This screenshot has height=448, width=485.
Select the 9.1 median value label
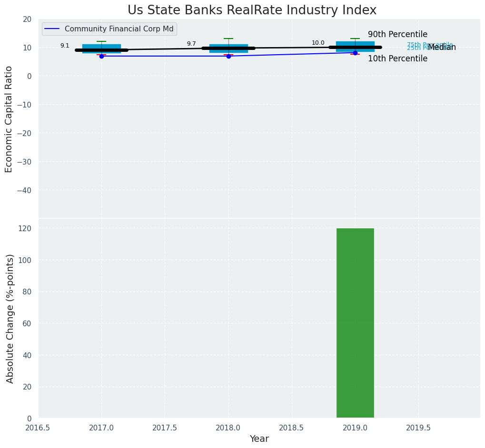pos(65,46)
